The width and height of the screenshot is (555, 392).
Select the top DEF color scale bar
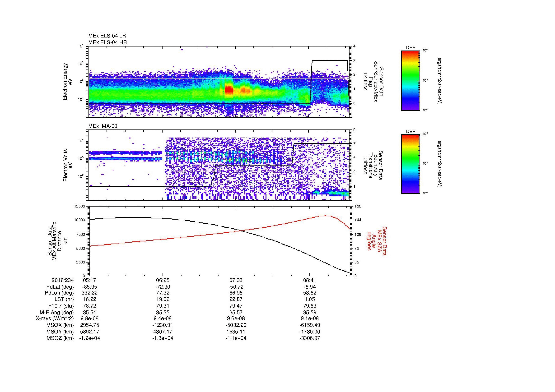point(410,80)
